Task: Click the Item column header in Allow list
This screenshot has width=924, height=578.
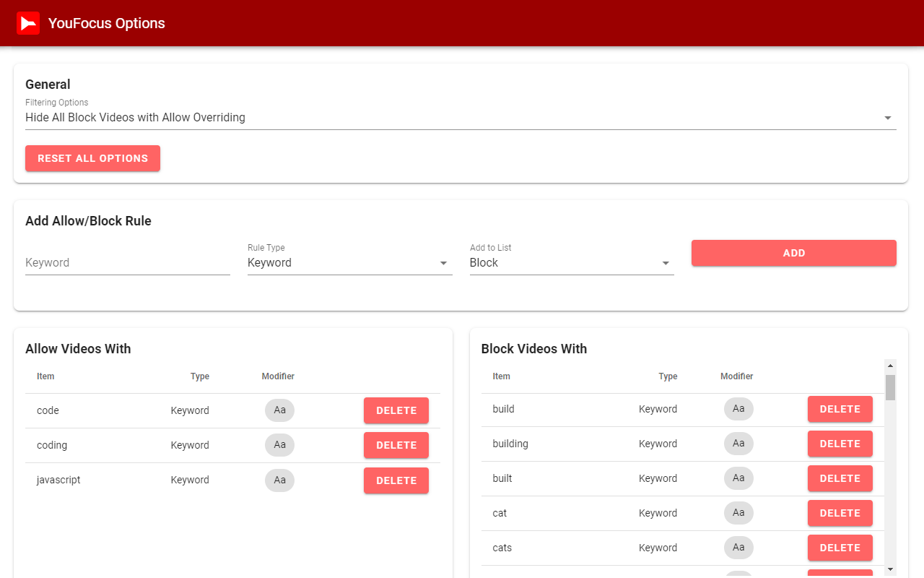Action: tap(45, 376)
